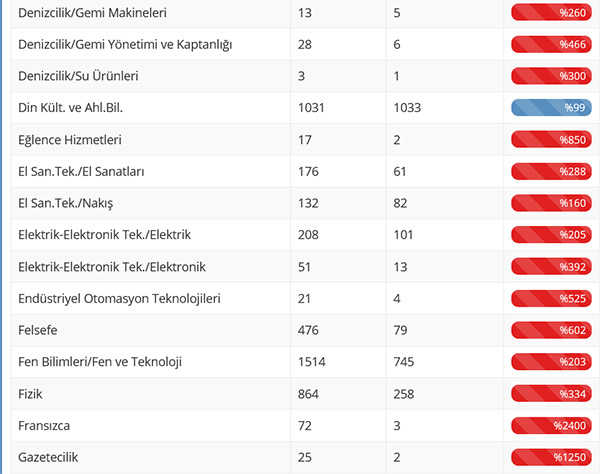Click on Din Kült. ve Ahl.Bil. label

tap(76, 108)
